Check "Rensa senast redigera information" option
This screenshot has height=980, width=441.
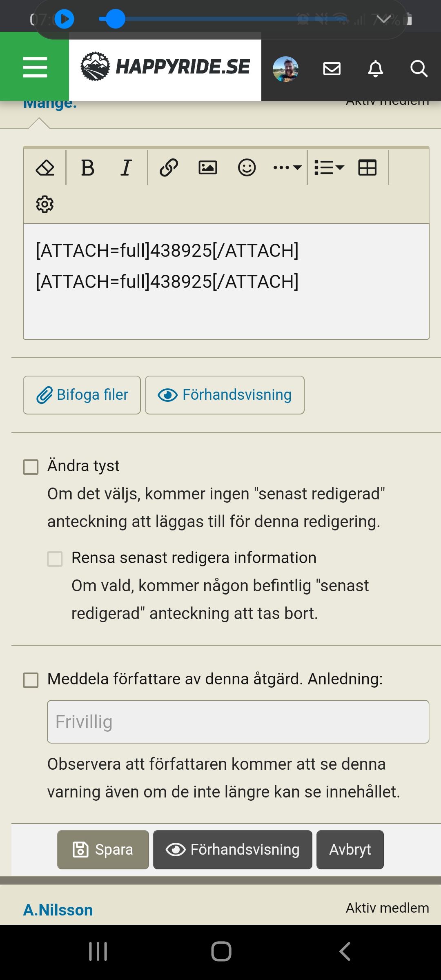click(x=55, y=559)
